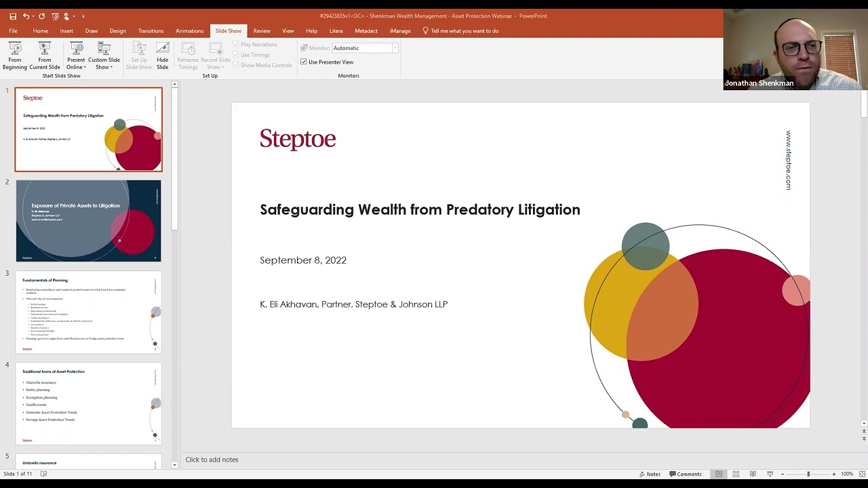
Task: Toggle the Notes pane button
Action: click(650, 474)
